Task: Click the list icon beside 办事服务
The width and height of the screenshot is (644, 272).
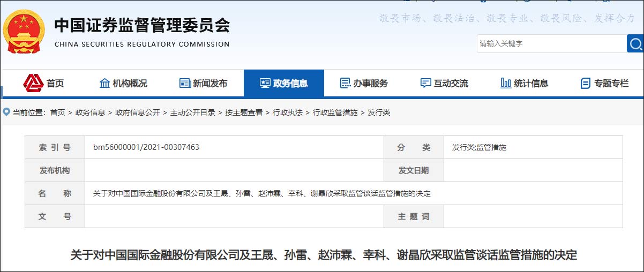Action: [346, 83]
